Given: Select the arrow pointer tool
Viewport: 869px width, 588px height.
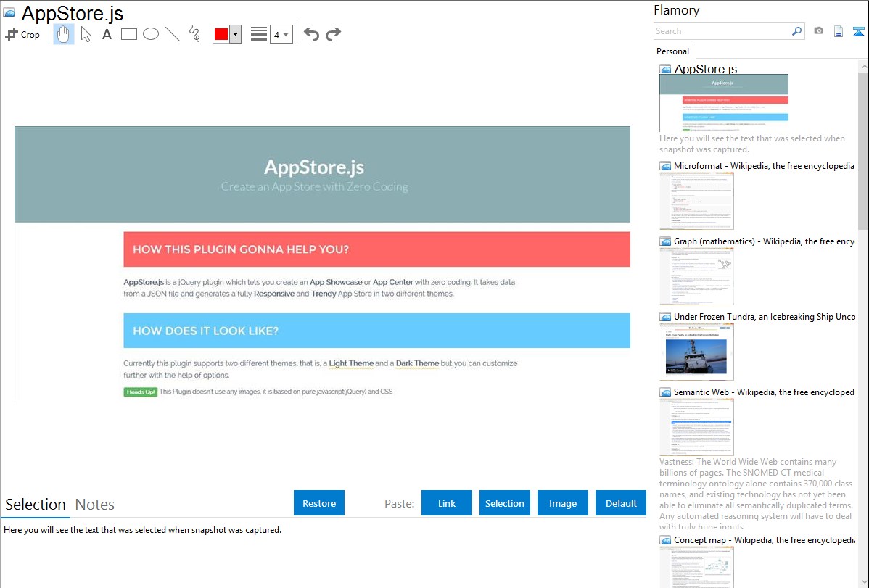Looking at the screenshot, I should (86, 34).
